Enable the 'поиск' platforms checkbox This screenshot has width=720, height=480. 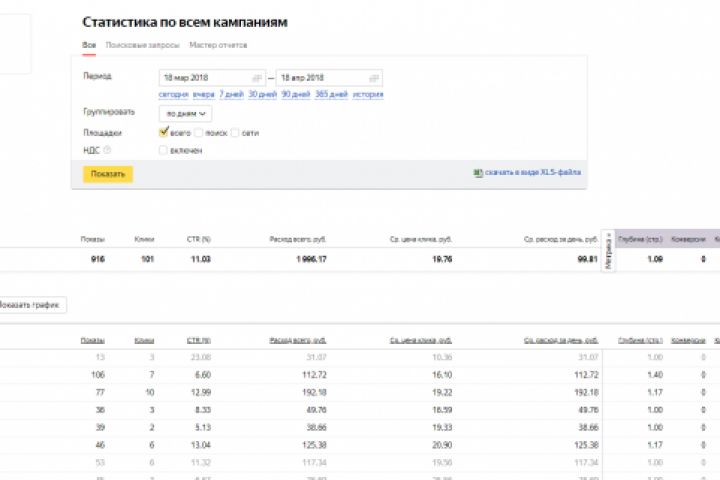click(x=198, y=133)
